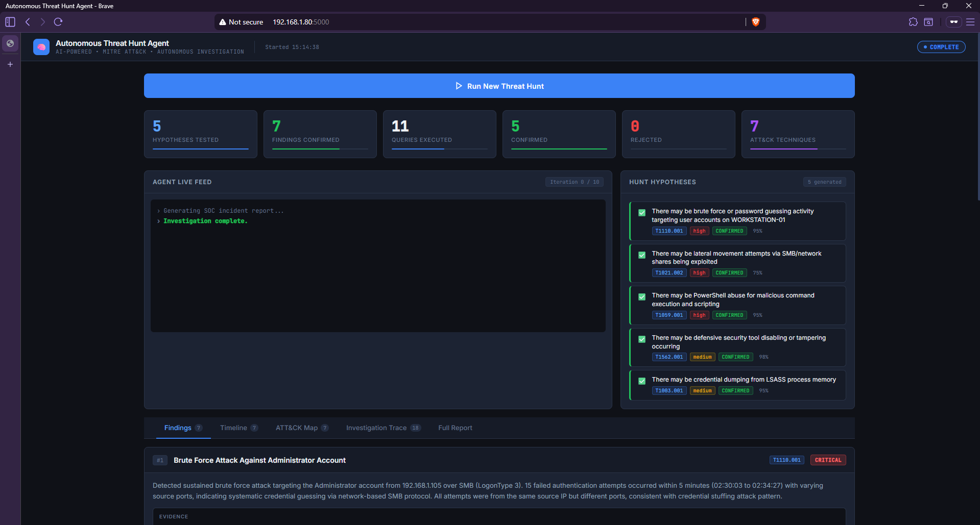Click the medium severity tag on LSASS hypothesis
Viewport: 980px width, 525px height.
tap(702, 391)
